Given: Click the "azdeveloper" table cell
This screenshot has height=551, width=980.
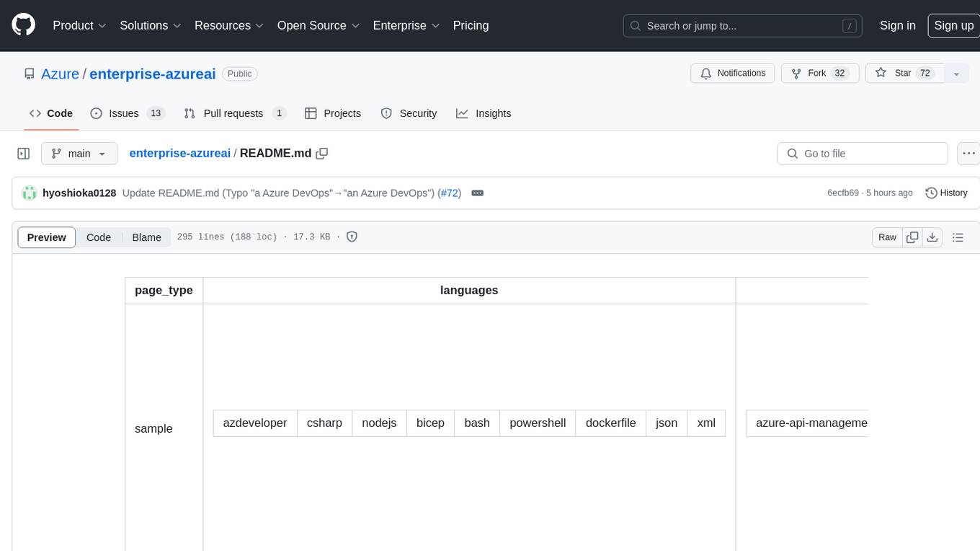Looking at the screenshot, I should 255,423.
